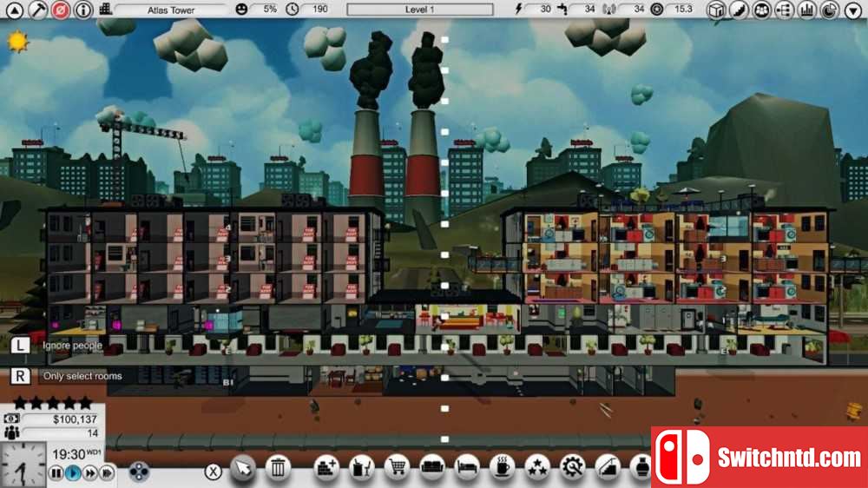Click the gas utility icon beside 15.3
The height and width of the screenshot is (488, 868).
656,10
